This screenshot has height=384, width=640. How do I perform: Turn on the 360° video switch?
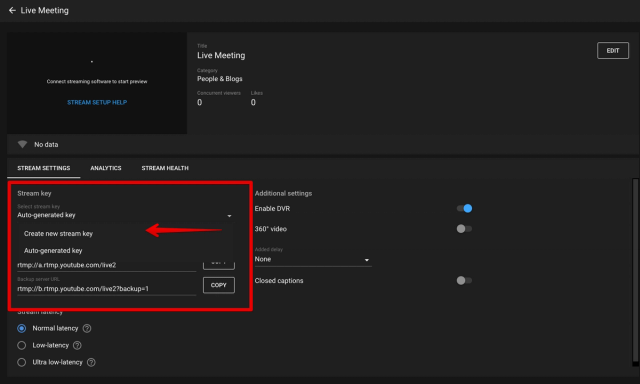(x=464, y=229)
